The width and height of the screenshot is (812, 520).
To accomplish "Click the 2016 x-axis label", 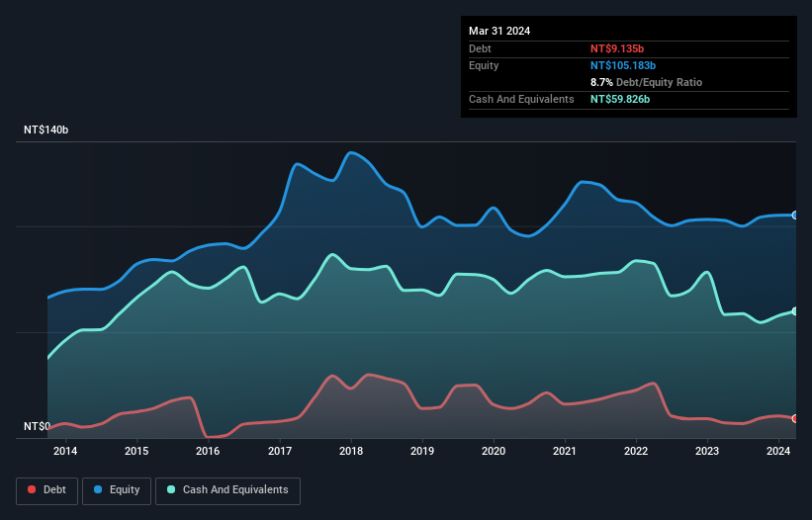I will pyautogui.click(x=208, y=451).
